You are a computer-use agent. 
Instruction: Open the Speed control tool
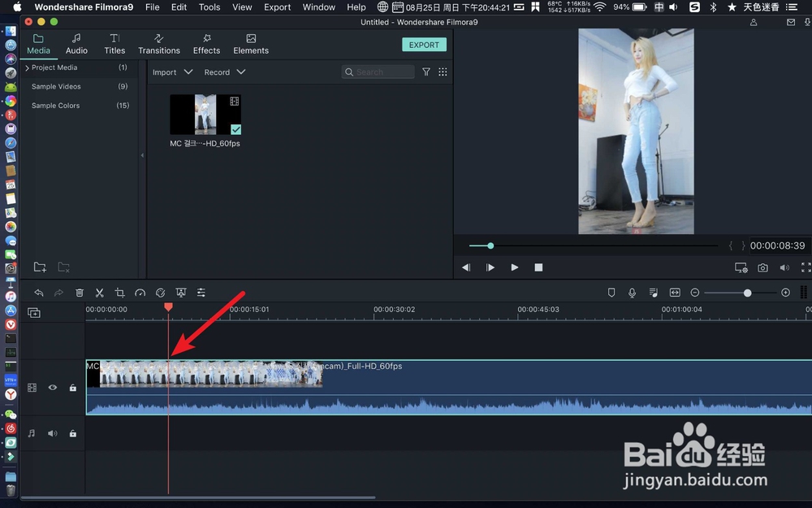tap(140, 293)
